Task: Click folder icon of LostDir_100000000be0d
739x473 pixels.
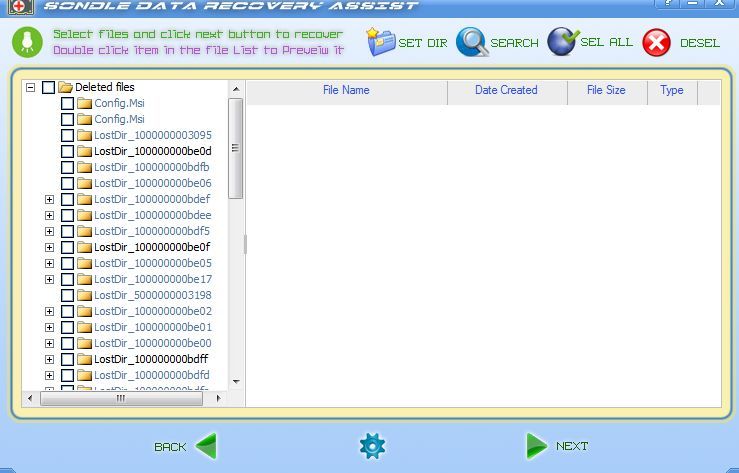Action: (x=84, y=151)
